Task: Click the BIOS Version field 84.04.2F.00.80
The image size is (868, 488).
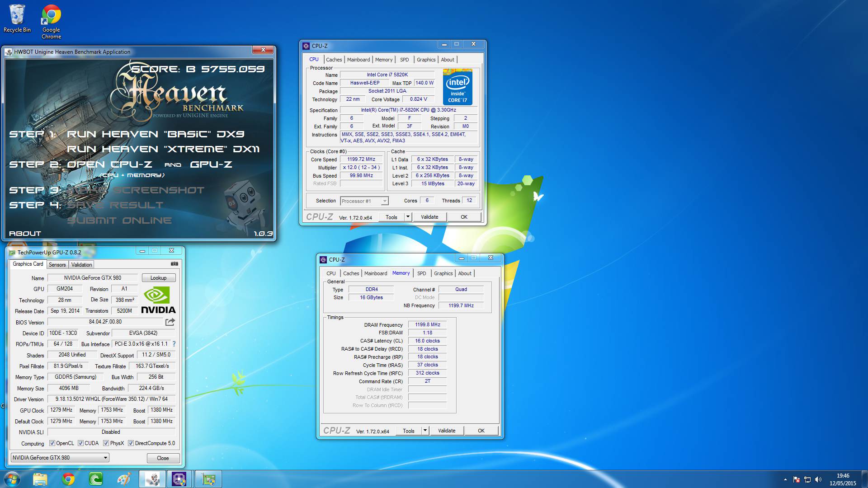Action: pyautogui.click(x=105, y=322)
